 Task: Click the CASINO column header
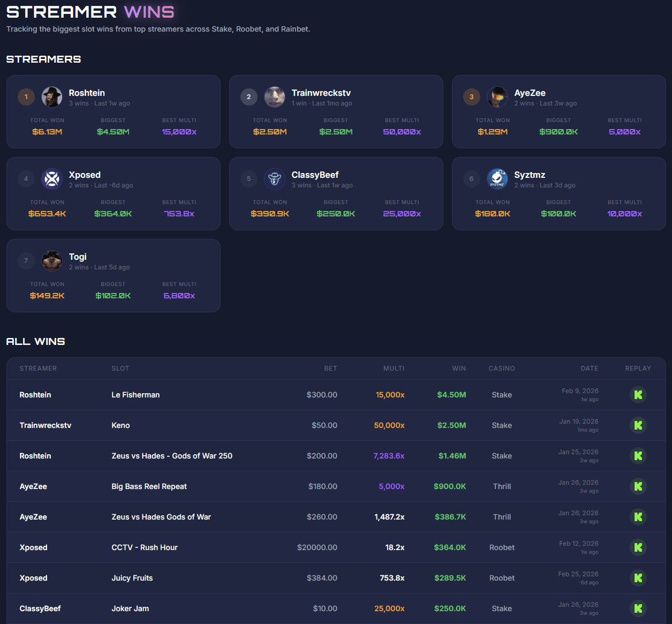click(502, 369)
